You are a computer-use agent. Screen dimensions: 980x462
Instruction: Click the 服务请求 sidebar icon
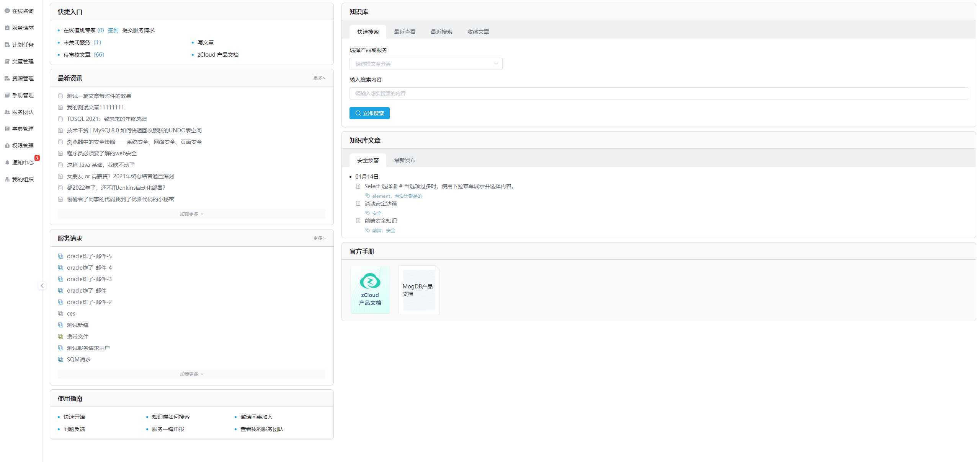[7, 28]
